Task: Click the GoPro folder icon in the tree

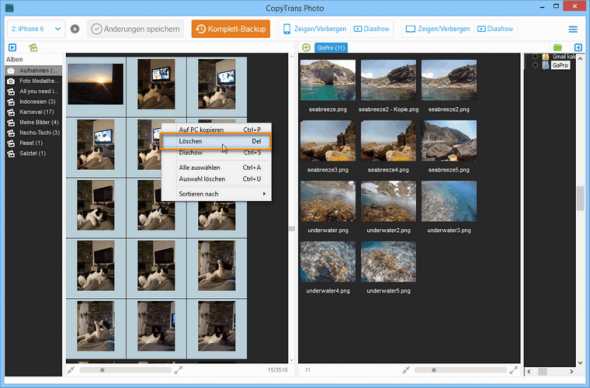Action: coord(546,65)
